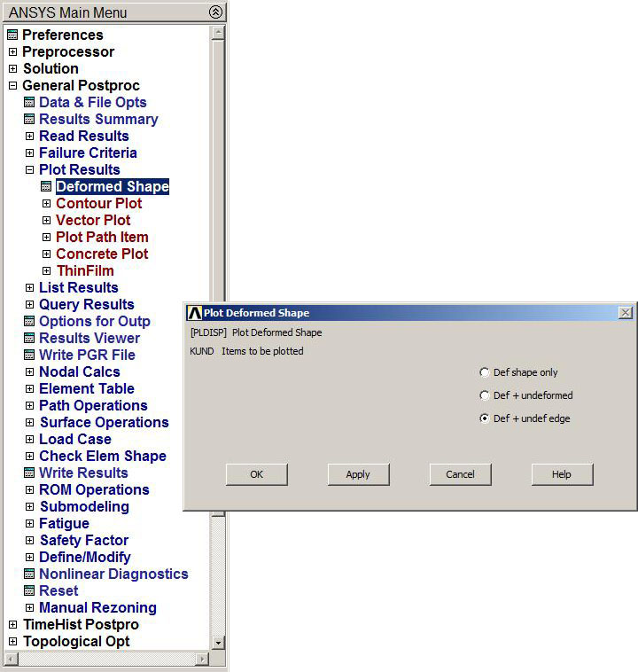The height and width of the screenshot is (672, 638).
Task: Collapse the ANSYS Main Menu panel header
Action: click(215, 12)
